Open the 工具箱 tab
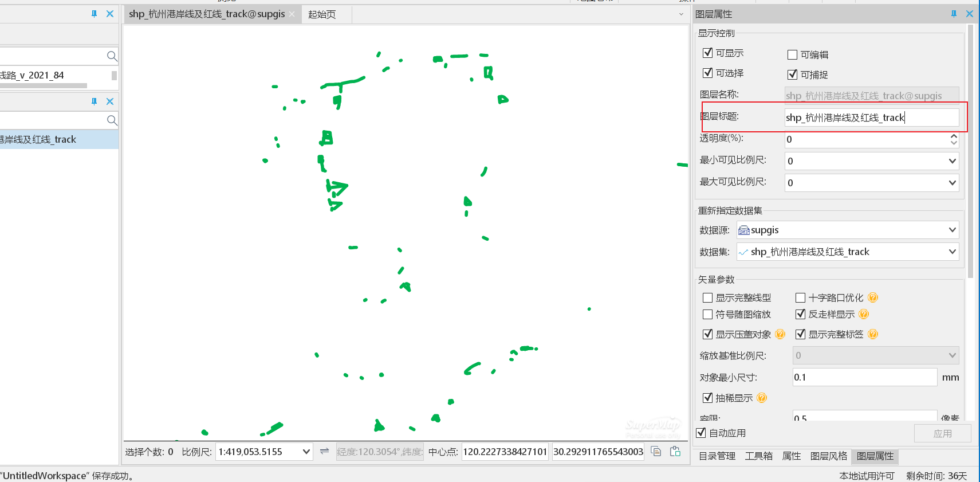 759,456
